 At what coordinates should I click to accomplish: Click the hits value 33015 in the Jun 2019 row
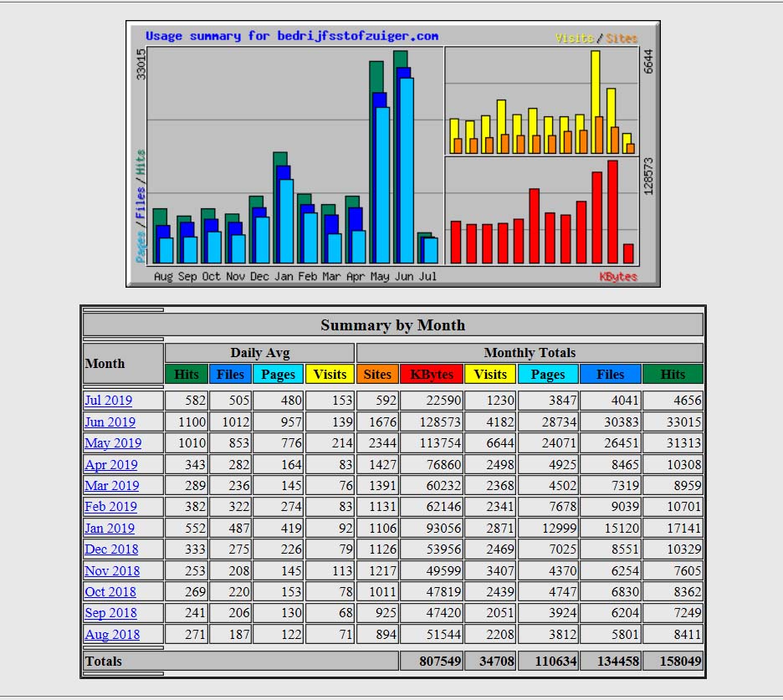coord(683,422)
